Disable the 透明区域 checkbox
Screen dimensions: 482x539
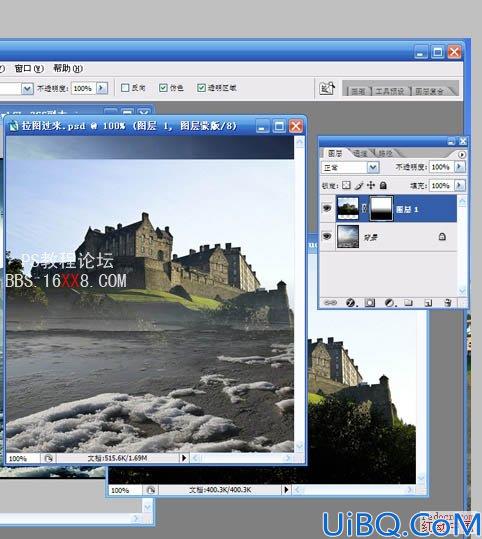pyautogui.click(x=201, y=88)
